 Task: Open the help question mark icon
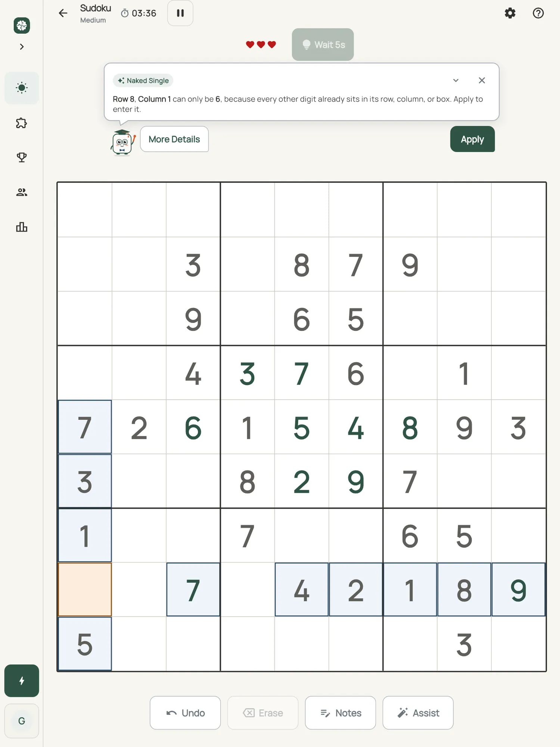tap(538, 13)
